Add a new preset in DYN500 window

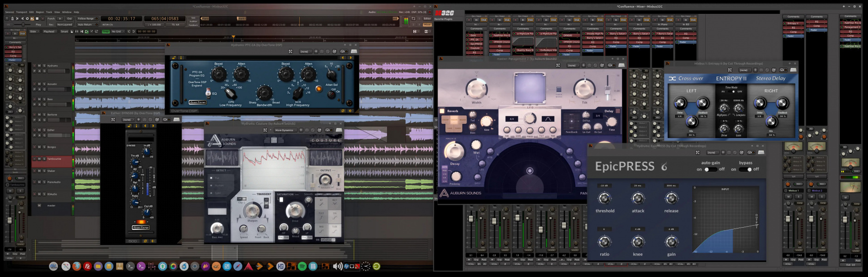(x=138, y=120)
